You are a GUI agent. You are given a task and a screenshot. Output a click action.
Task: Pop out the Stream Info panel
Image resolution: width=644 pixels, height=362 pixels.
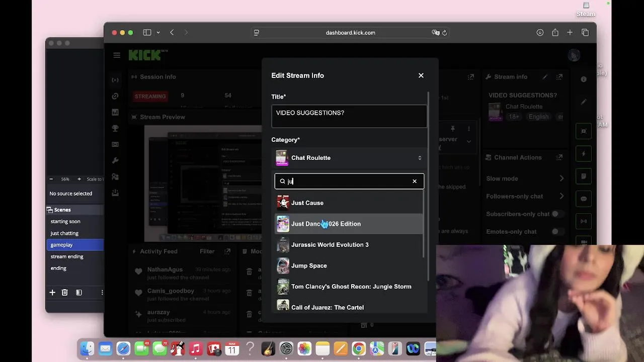[x=559, y=77]
